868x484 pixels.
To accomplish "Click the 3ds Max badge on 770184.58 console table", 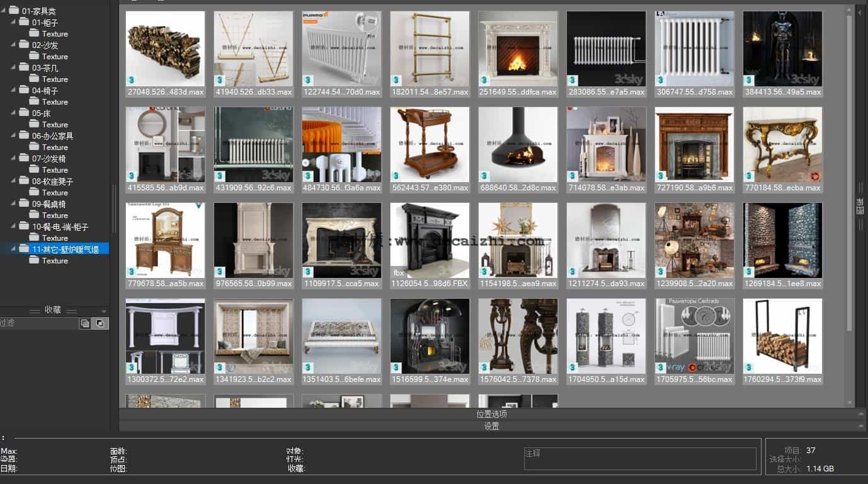I will pos(748,176).
